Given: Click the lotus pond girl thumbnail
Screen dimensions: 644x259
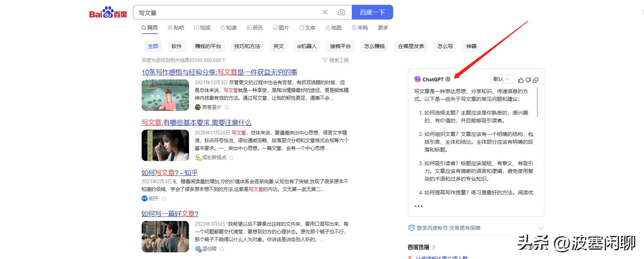Looking at the screenshot, I should [165, 95].
